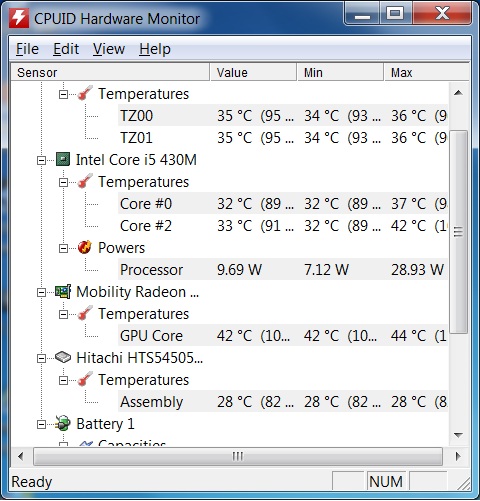Click the horizontal scrollbar left arrow
480x501 pixels.
pos(21,456)
